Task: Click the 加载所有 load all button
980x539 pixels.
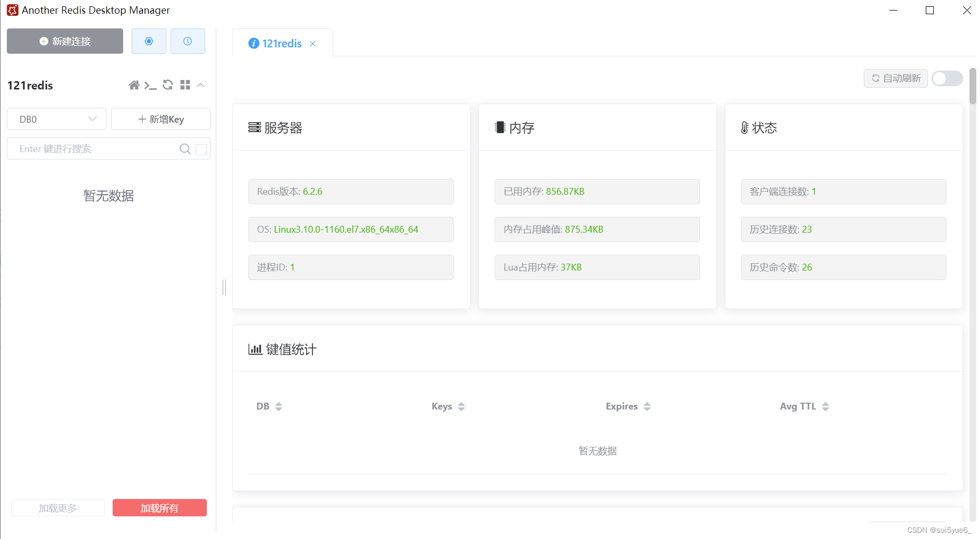Action: (159, 508)
